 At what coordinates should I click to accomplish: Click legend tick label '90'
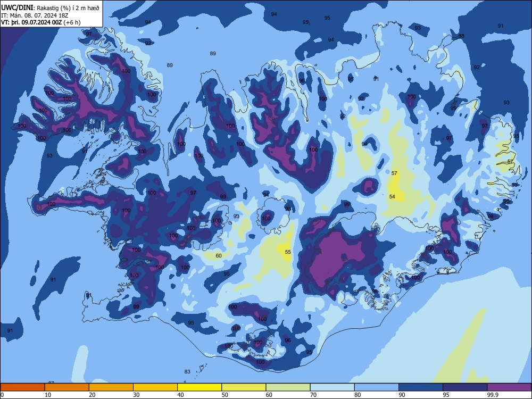(402, 395)
